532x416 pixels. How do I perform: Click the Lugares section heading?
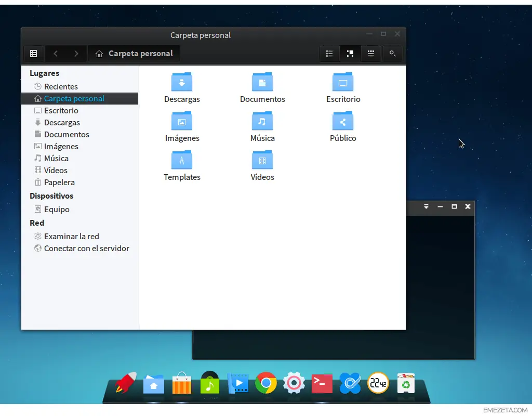pos(45,73)
